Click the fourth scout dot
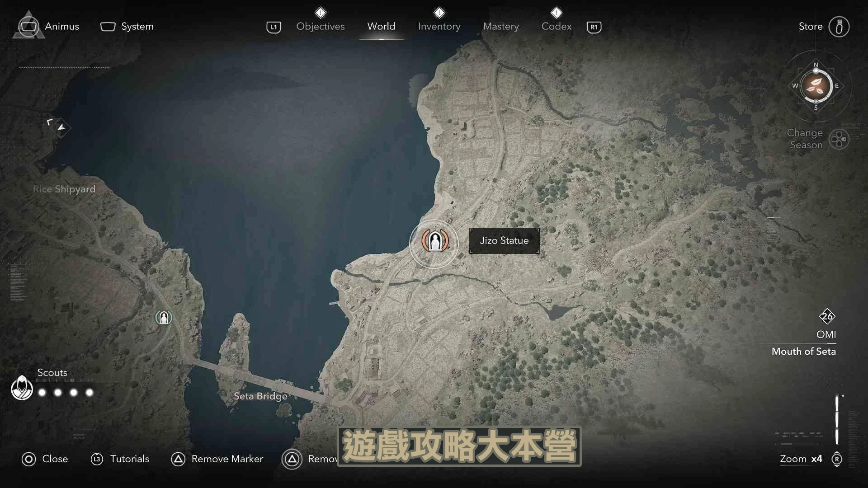 (90, 393)
